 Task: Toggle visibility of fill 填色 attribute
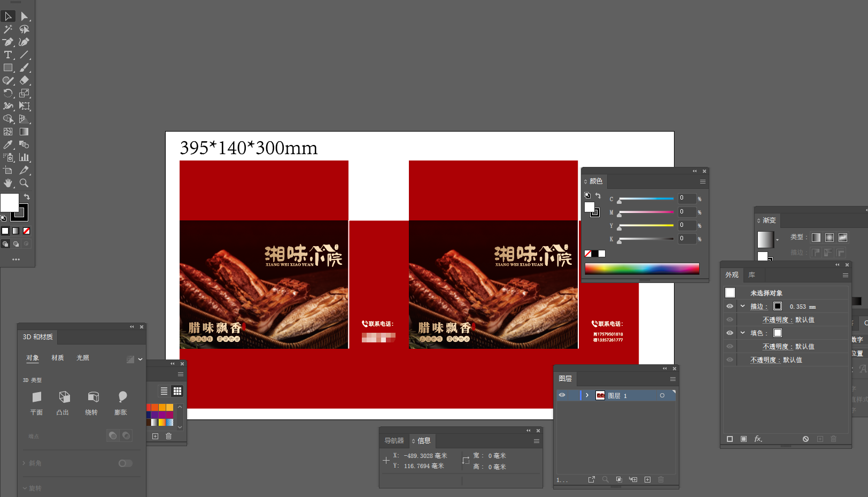click(x=730, y=333)
